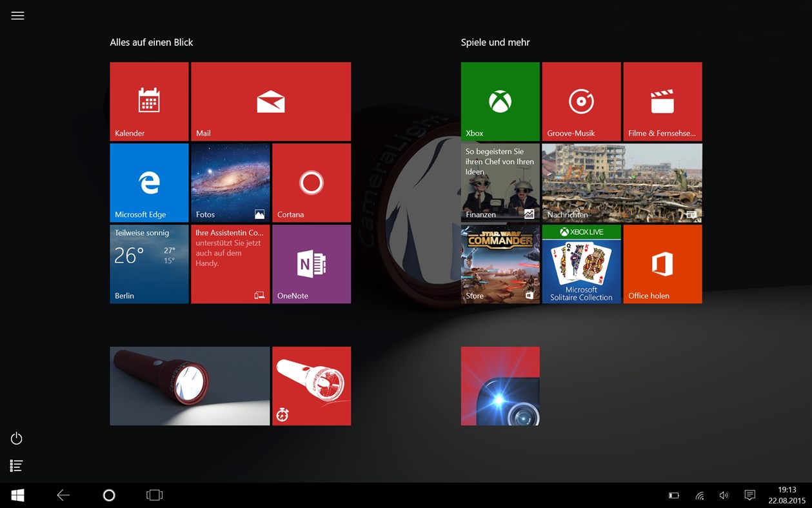This screenshot has height=508, width=812.
Task: Select the Office holen tile
Action: (x=662, y=263)
